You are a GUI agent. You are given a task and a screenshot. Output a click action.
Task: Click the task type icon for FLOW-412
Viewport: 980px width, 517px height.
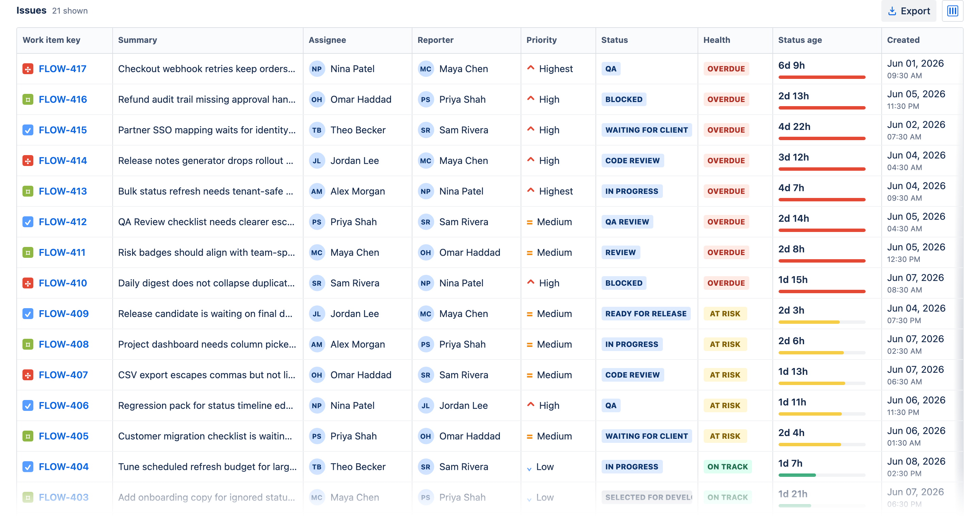click(x=28, y=222)
